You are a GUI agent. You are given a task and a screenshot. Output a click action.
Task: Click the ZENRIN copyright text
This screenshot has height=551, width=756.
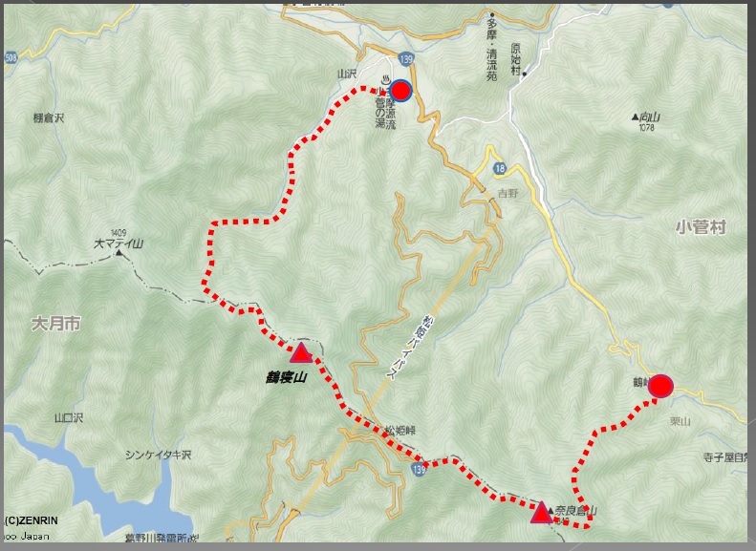pyautogui.click(x=31, y=520)
